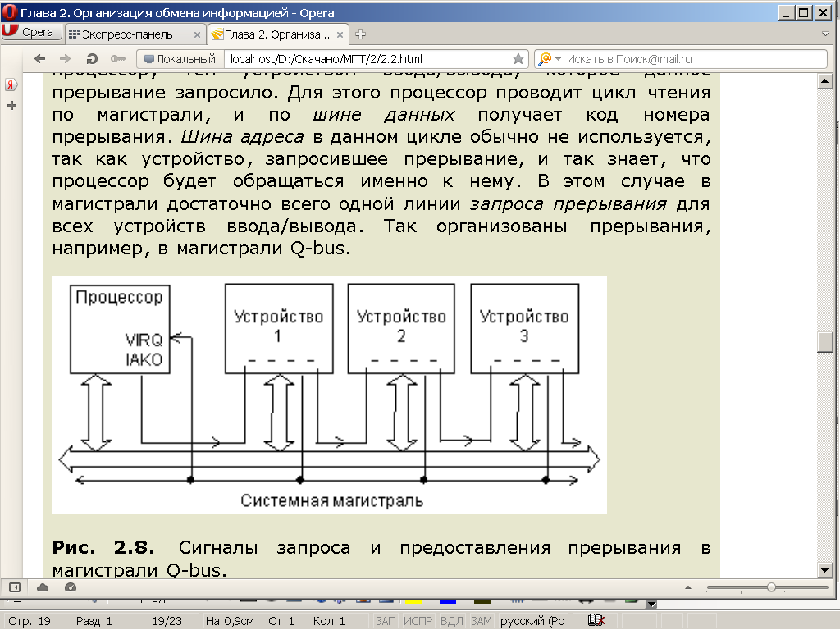The height and width of the screenshot is (630, 840).
Task: Click 19/23 page count in Word status bar
Action: (x=167, y=621)
